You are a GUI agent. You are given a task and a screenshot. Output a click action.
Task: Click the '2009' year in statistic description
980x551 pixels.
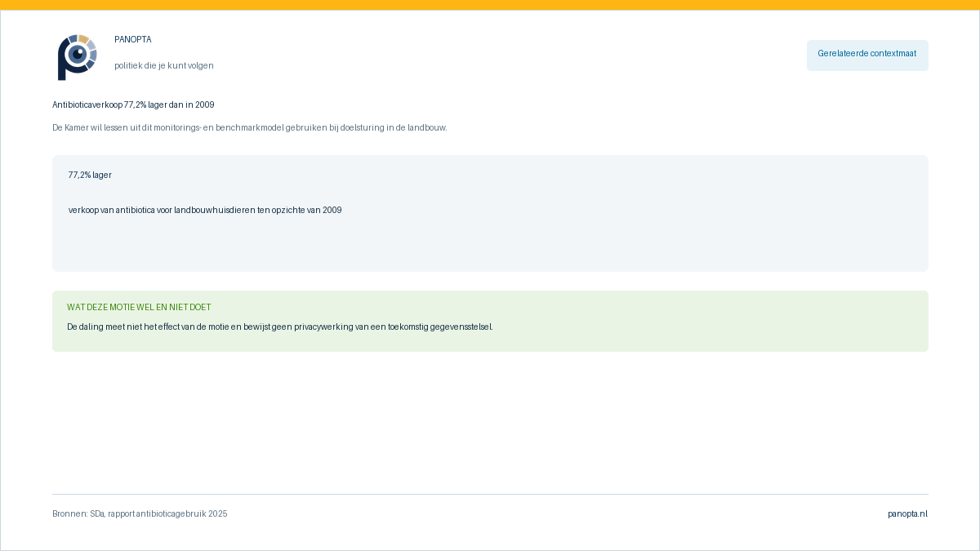332,211
